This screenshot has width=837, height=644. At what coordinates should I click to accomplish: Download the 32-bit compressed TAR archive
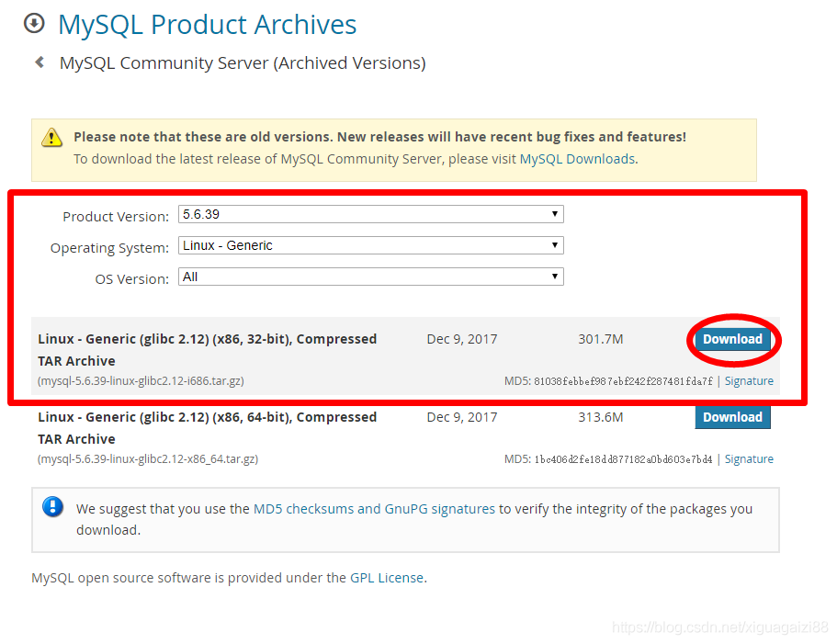click(732, 339)
